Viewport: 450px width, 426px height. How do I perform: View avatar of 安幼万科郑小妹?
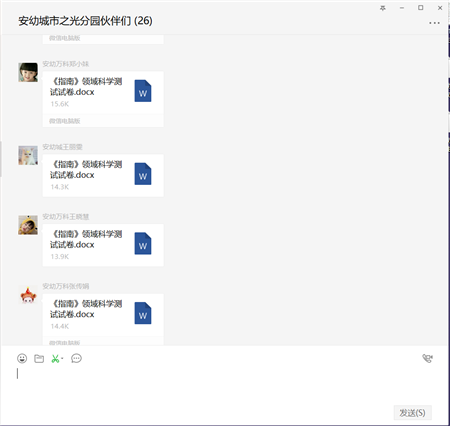(x=28, y=72)
